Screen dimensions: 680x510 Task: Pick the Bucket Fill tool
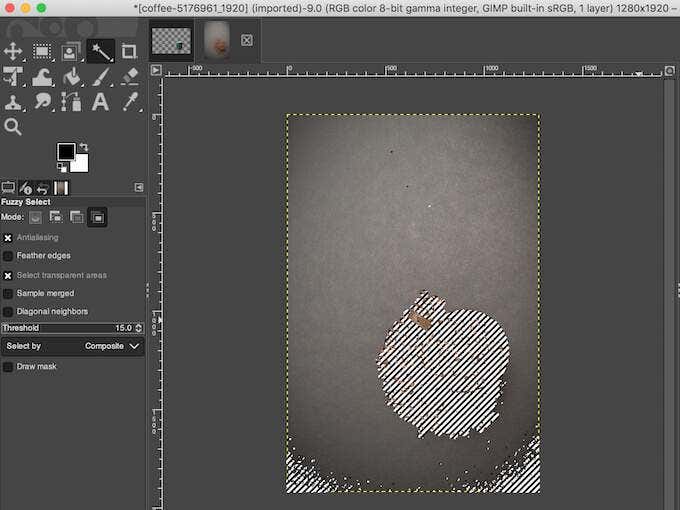tap(71, 77)
